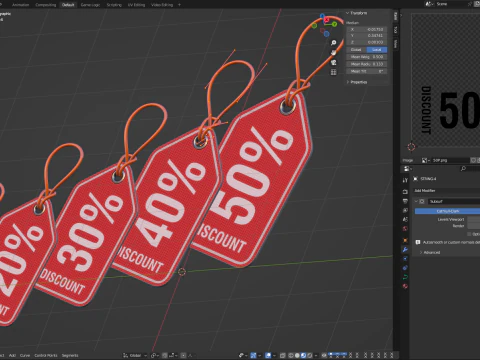480x360 pixels.
Task: Open the Control Points menu
Action: pos(46,355)
